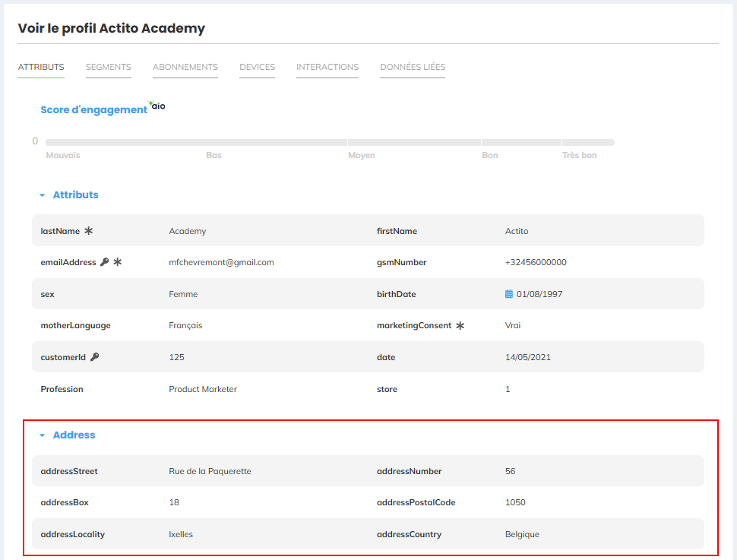Click the Bas score label

pyautogui.click(x=214, y=155)
